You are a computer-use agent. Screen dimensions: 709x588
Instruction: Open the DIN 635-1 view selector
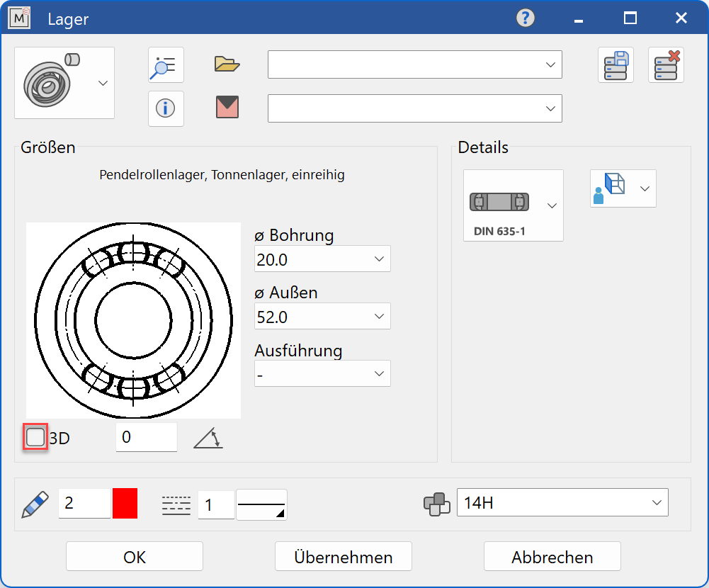(514, 205)
